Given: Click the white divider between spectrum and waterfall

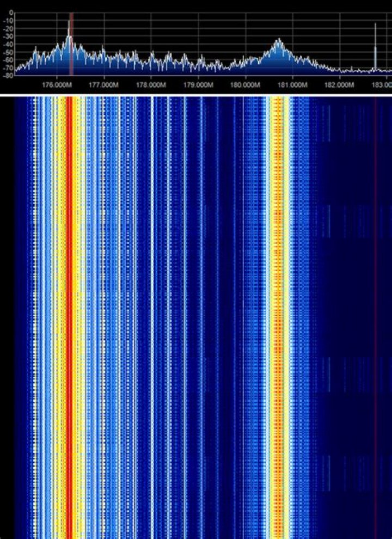Looking at the screenshot, I should [x=196, y=95].
